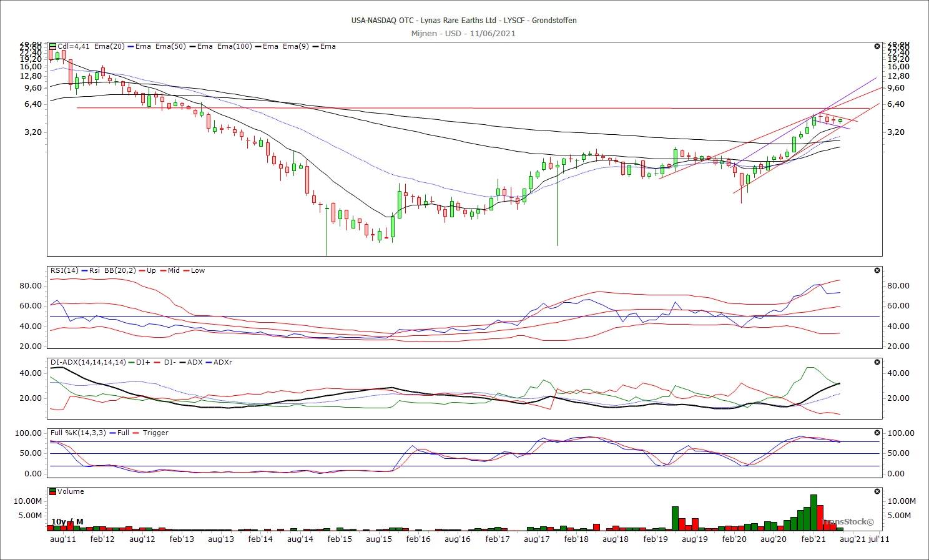Click the feb'15 date label
This screenshot has width=929, height=560.
[340, 539]
